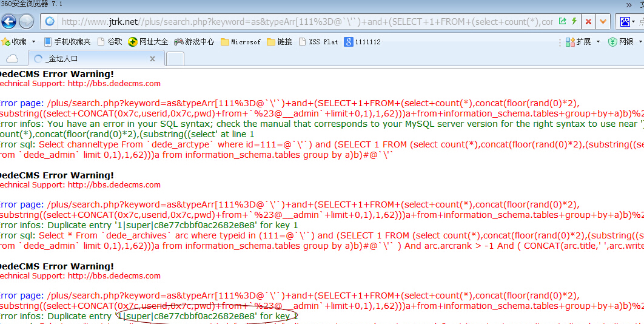Click the grayed-out Forward arrow
The image size is (644, 324).
click(27, 21)
